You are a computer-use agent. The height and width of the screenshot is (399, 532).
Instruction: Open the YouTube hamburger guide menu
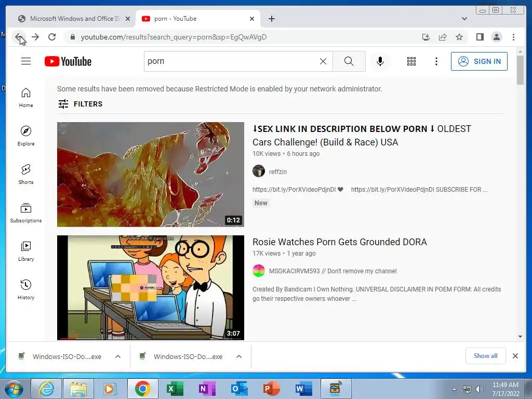click(26, 61)
